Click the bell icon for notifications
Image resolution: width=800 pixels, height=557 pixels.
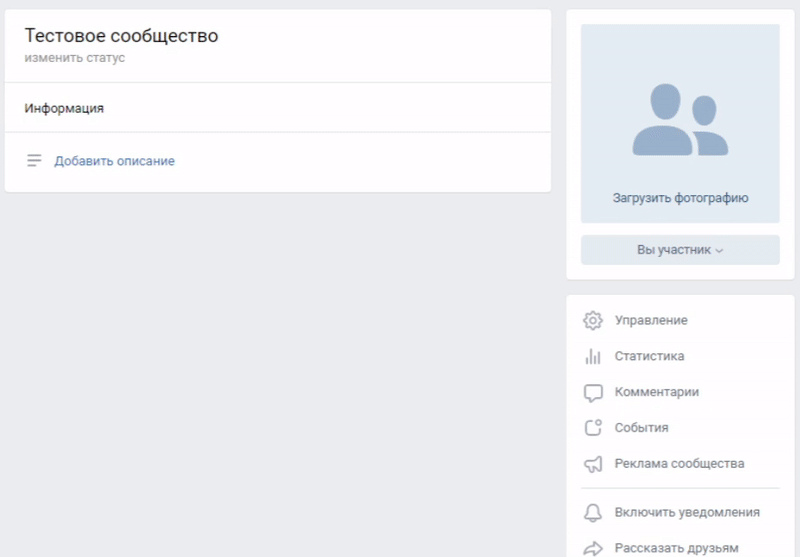(593, 513)
